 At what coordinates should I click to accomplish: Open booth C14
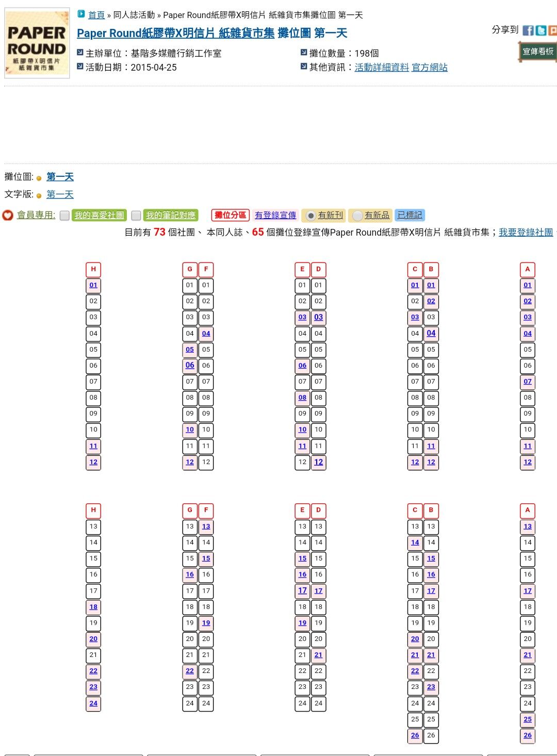(x=415, y=543)
